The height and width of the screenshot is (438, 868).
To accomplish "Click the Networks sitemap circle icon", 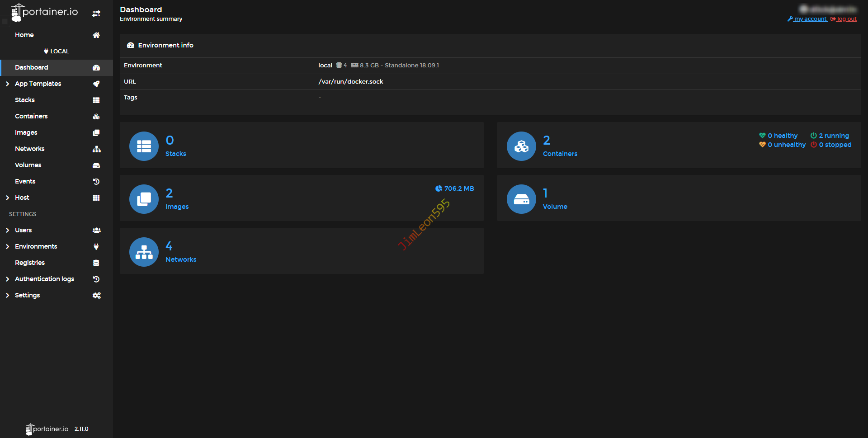I will pyautogui.click(x=144, y=252).
